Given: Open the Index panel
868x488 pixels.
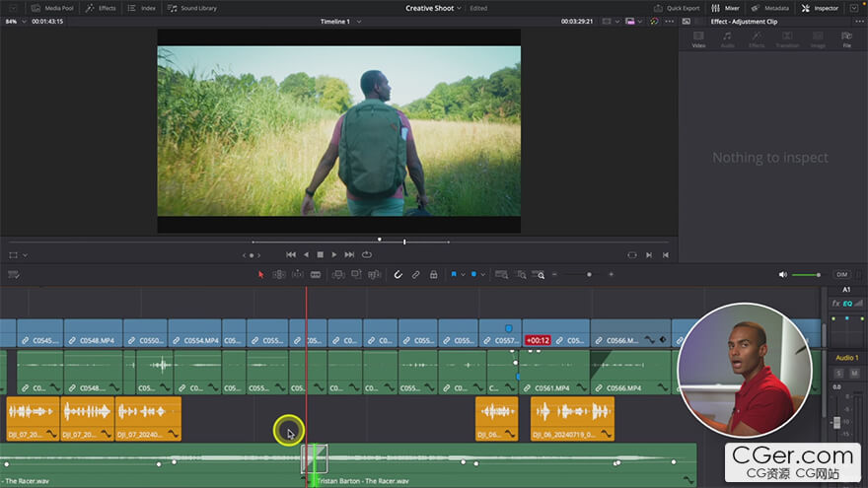Looking at the screenshot, I should coord(142,8).
